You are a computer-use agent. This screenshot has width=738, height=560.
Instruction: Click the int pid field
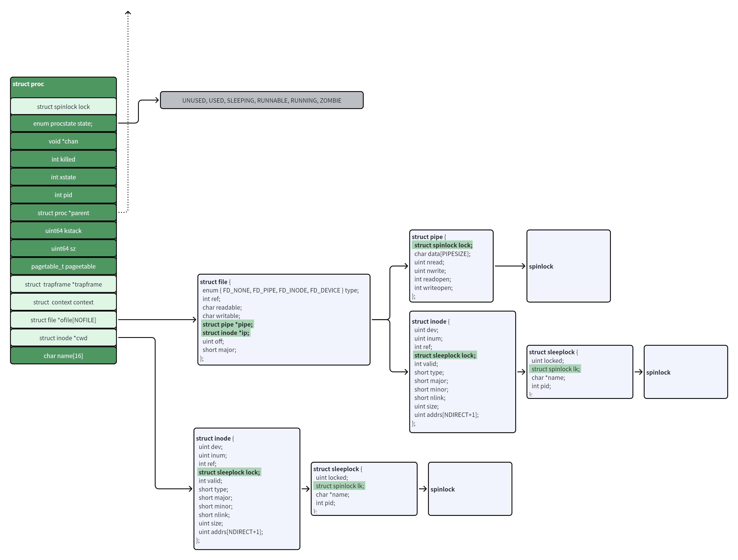coord(63,195)
